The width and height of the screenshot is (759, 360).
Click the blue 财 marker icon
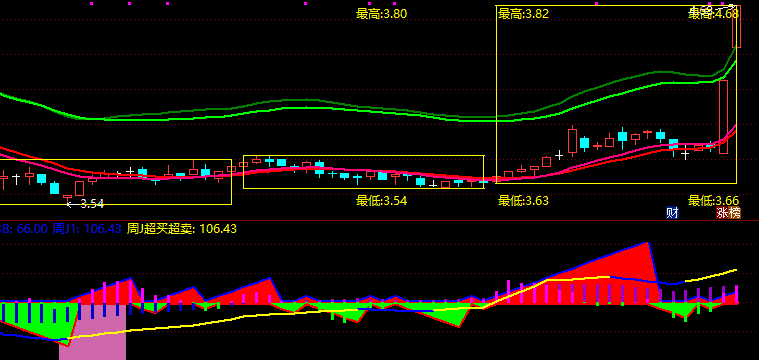pyautogui.click(x=672, y=212)
